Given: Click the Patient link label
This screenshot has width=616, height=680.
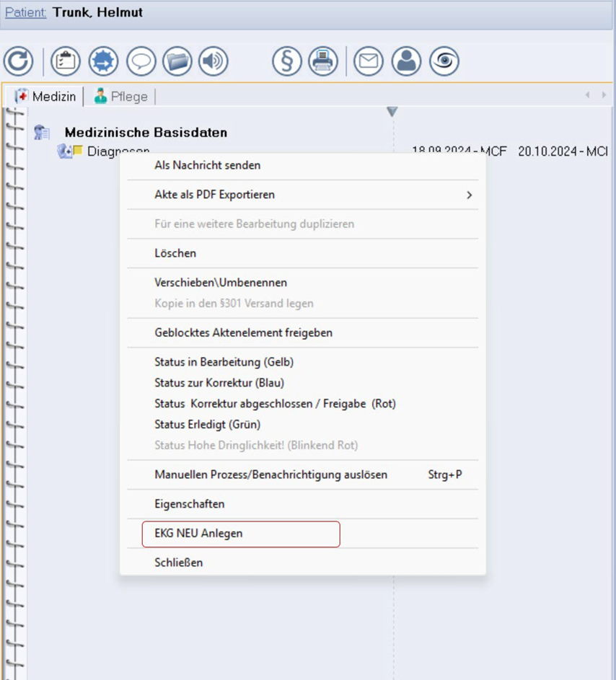Looking at the screenshot, I should pyautogui.click(x=25, y=13).
